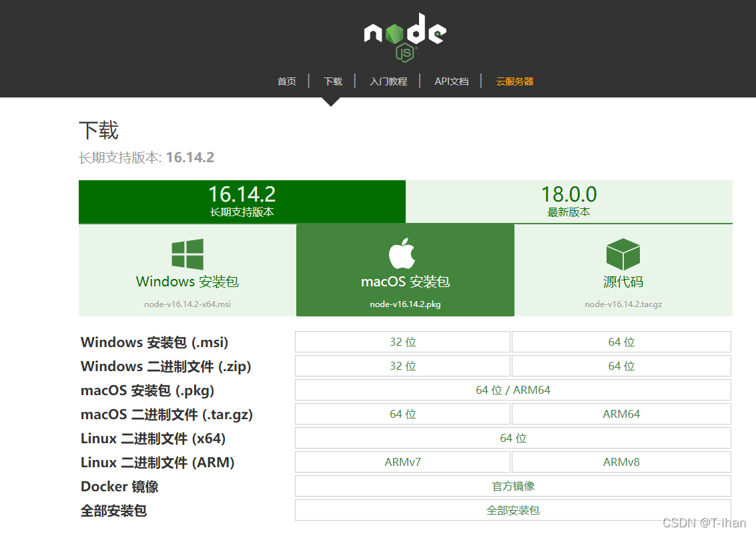Viewport: 756px width, 534px height.
Task: Download node-v16.14.2-x64.msi Windows installer
Action: click(187, 270)
